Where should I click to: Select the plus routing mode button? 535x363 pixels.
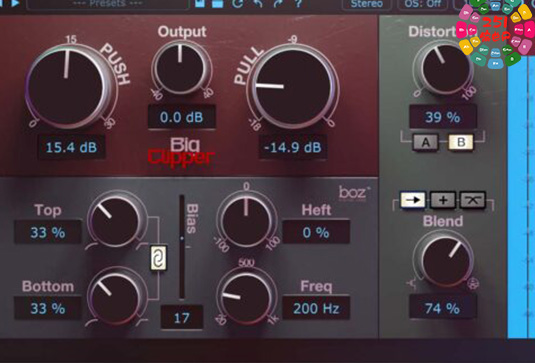pyautogui.click(x=443, y=200)
